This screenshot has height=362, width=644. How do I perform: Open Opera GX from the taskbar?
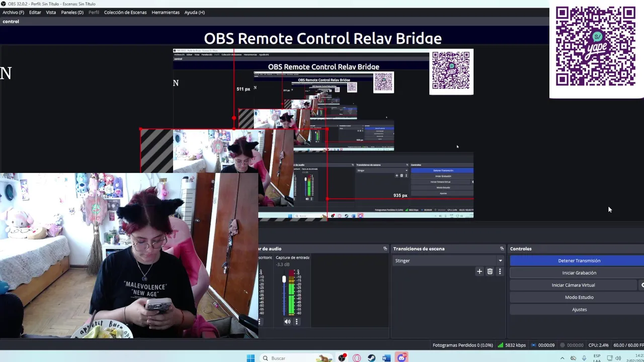[x=357, y=358]
